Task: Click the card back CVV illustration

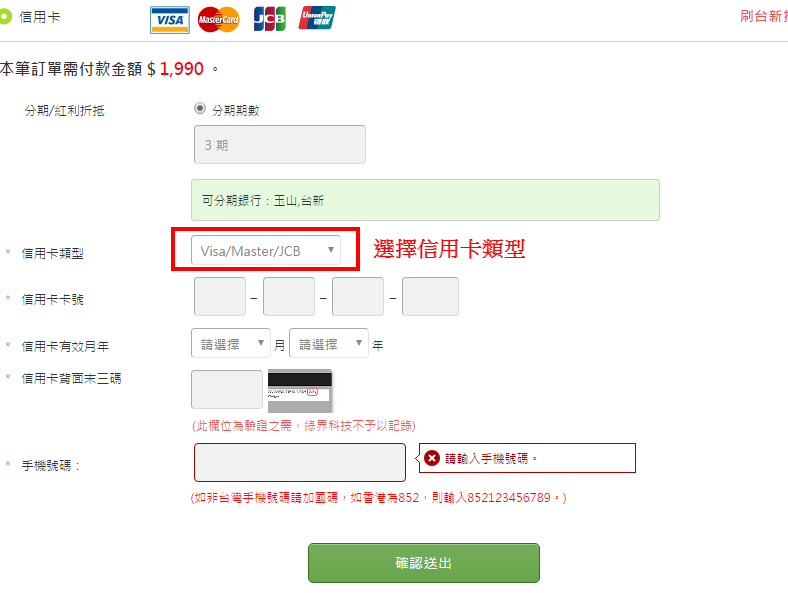Action: [300, 391]
